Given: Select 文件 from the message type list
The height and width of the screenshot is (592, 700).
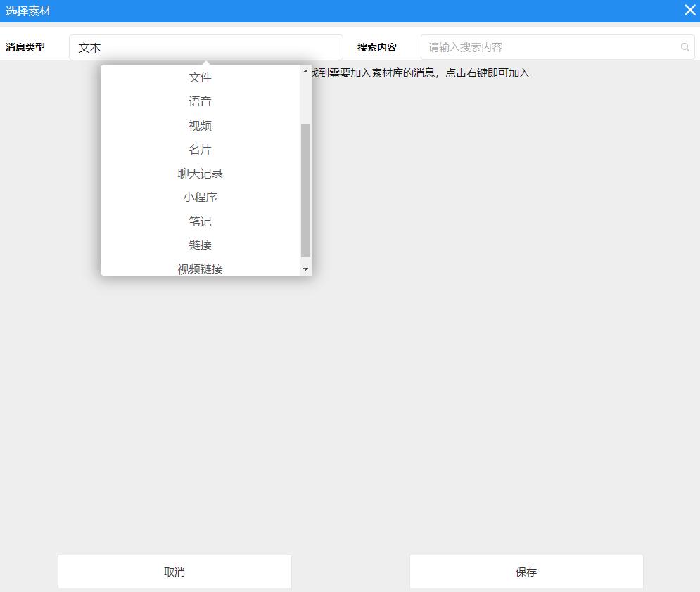Looking at the screenshot, I should pos(200,77).
